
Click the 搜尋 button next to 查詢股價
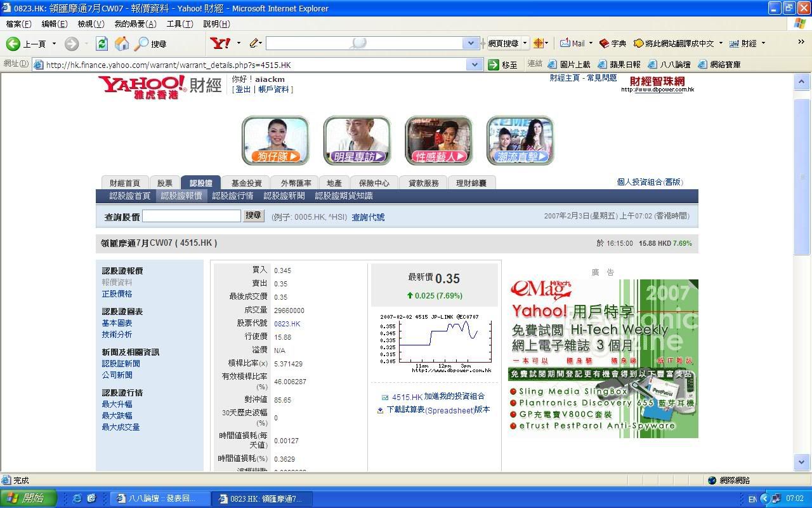pos(253,216)
